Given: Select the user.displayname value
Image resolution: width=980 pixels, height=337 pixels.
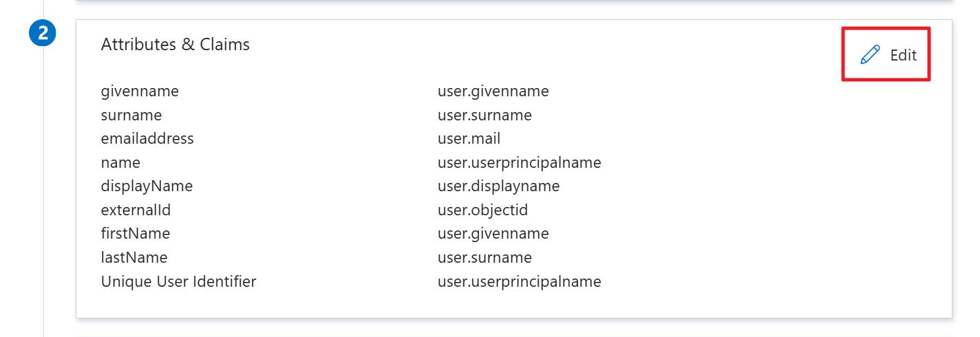Looking at the screenshot, I should [498, 186].
